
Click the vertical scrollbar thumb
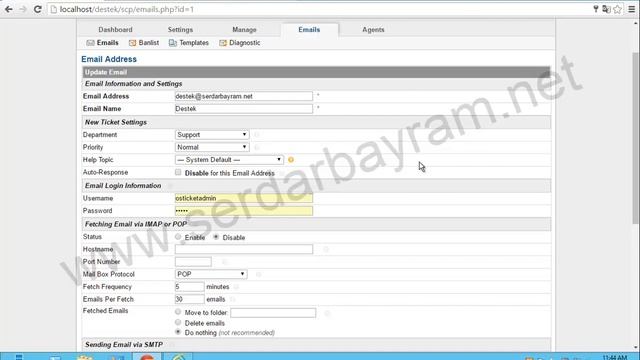point(636,138)
